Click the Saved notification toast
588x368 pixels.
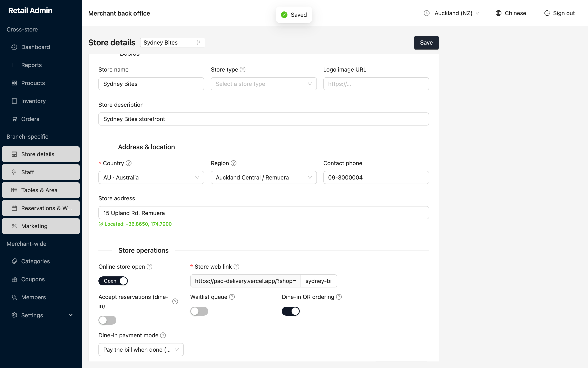click(x=294, y=15)
